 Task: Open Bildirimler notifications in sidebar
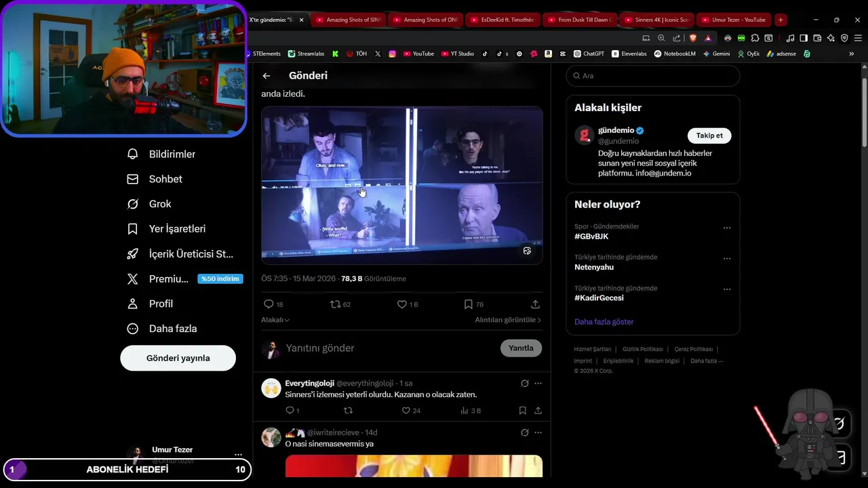pyautogui.click(x=161, y=155)
